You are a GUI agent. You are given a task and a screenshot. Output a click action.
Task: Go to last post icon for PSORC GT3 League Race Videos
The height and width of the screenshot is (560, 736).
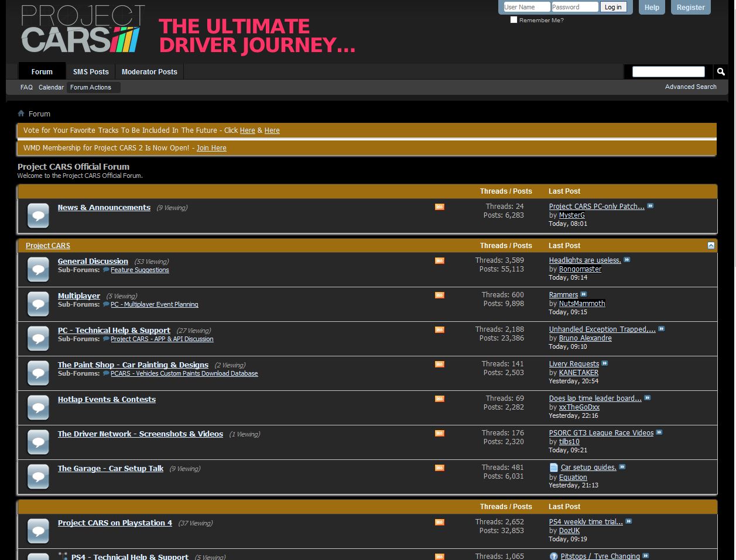tap(659, 432)
